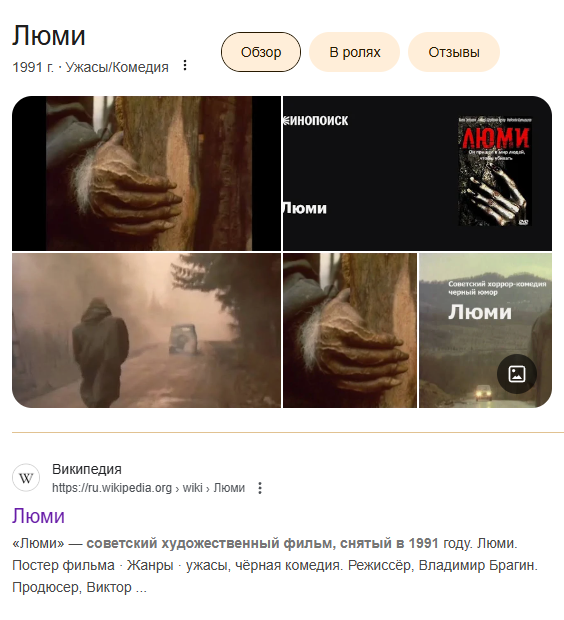Click the кинопоиск logo text on the card
The height and width of the screenshot is (620, 564).
[x=315, y=120]
